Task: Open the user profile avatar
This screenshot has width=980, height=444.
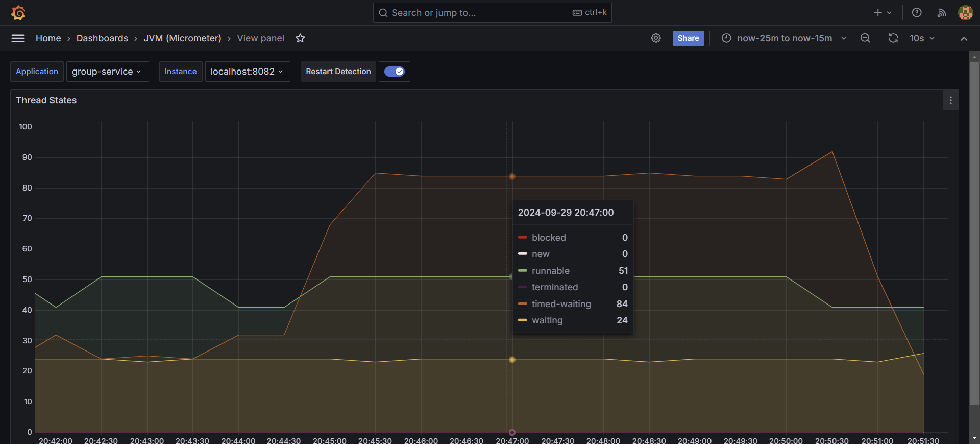Action: pyautogui.click(x=965, y=13)
